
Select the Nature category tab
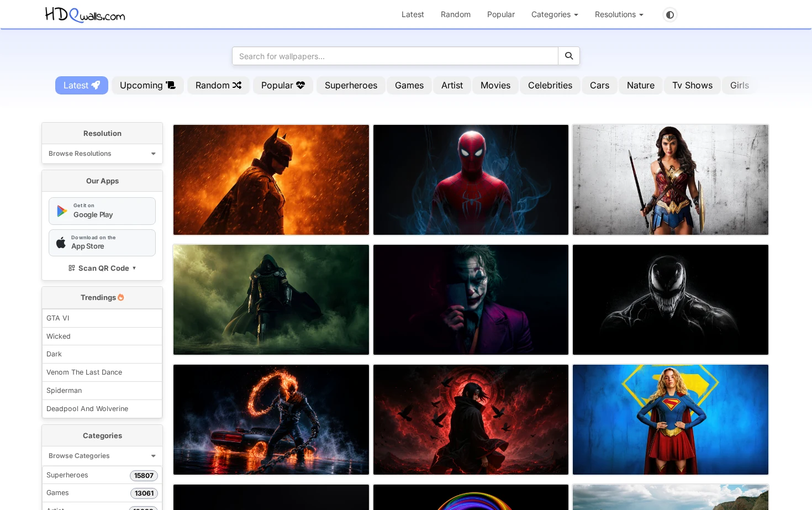[x=641, y=85]
